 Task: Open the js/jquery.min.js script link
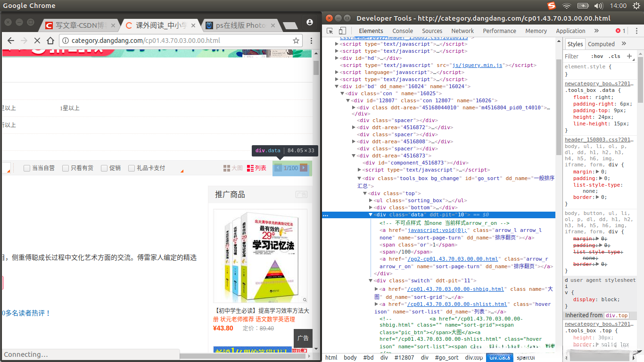(477, 65)
